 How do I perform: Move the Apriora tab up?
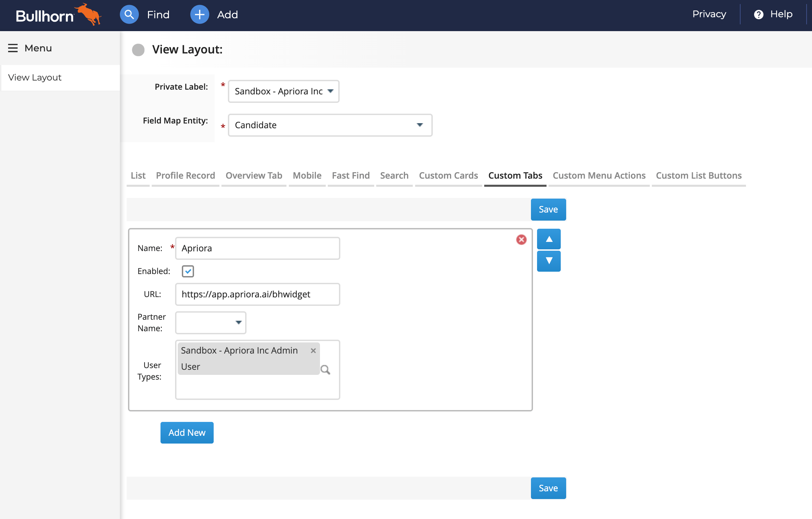(x=549, y=239)
